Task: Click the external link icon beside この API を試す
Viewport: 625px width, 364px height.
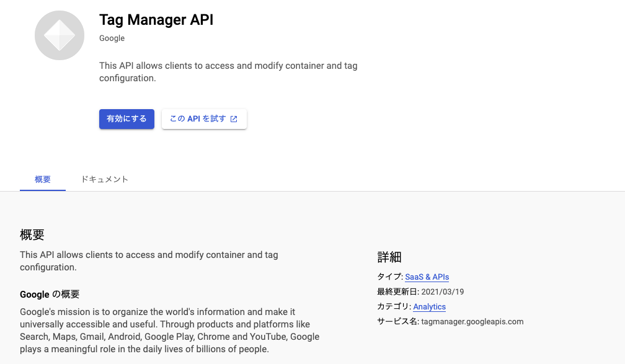Action: click(234, 119)
